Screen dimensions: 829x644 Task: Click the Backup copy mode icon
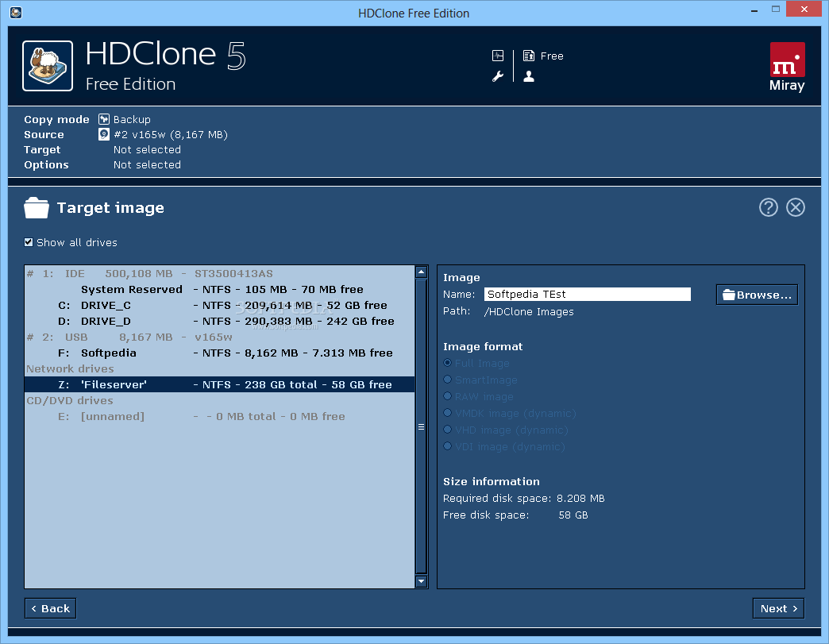103,119
